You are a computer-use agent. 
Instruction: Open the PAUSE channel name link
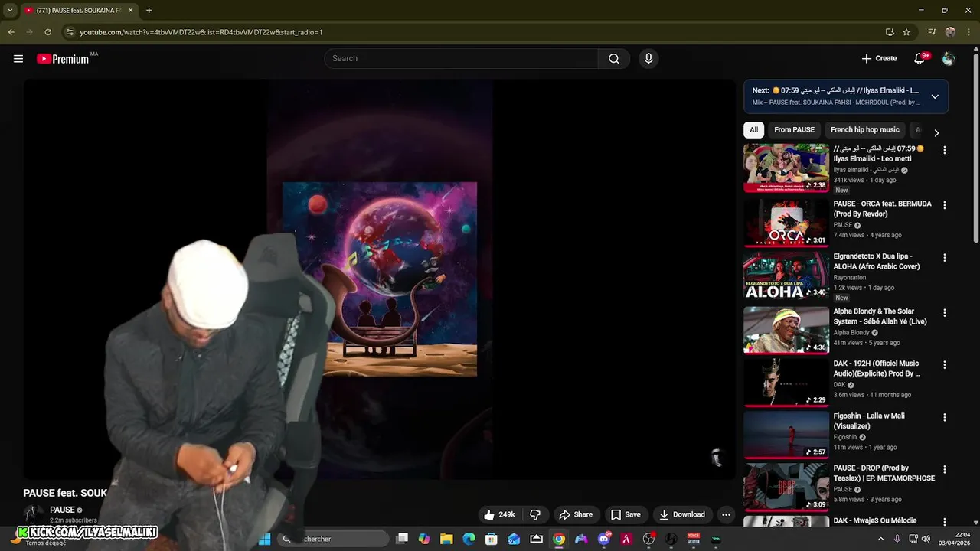[62, 510]
